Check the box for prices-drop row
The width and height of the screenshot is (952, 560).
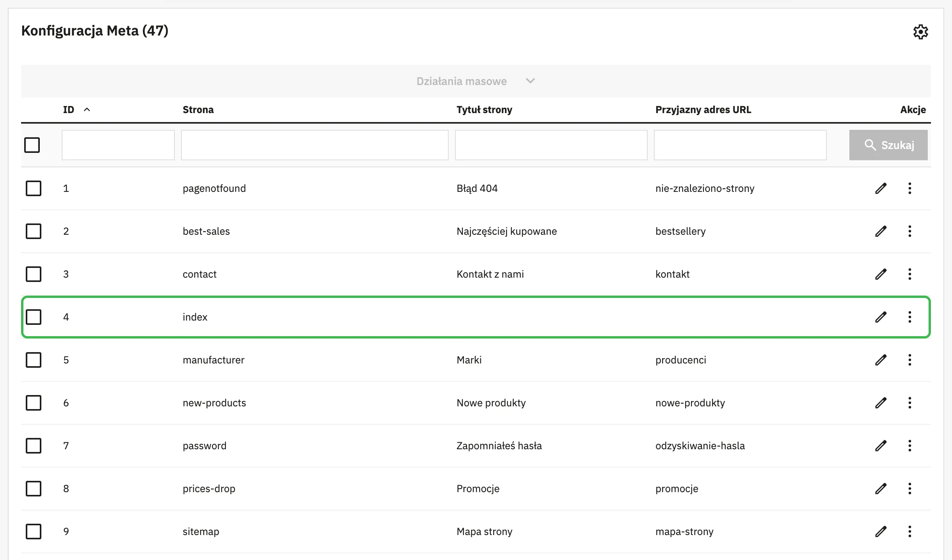click(x=34, y=489)
